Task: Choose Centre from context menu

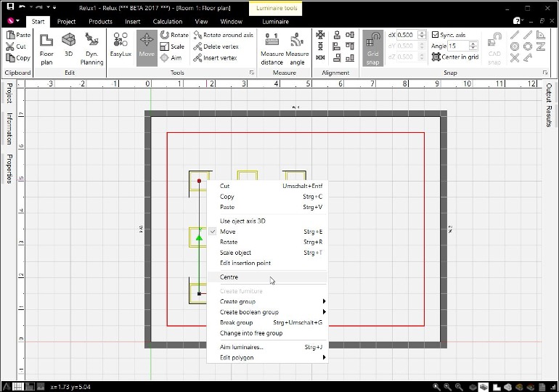Action: click(x=267, y=277)
